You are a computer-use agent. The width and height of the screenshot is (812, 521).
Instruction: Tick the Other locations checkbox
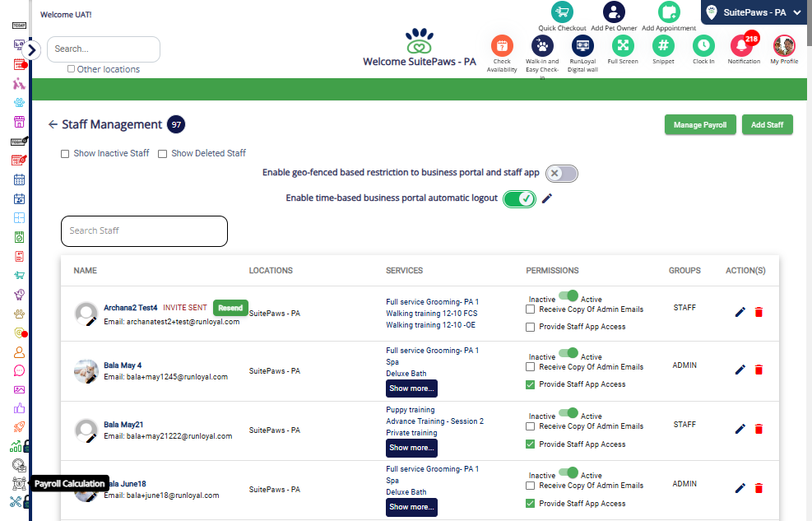click(x=71, y=68)
